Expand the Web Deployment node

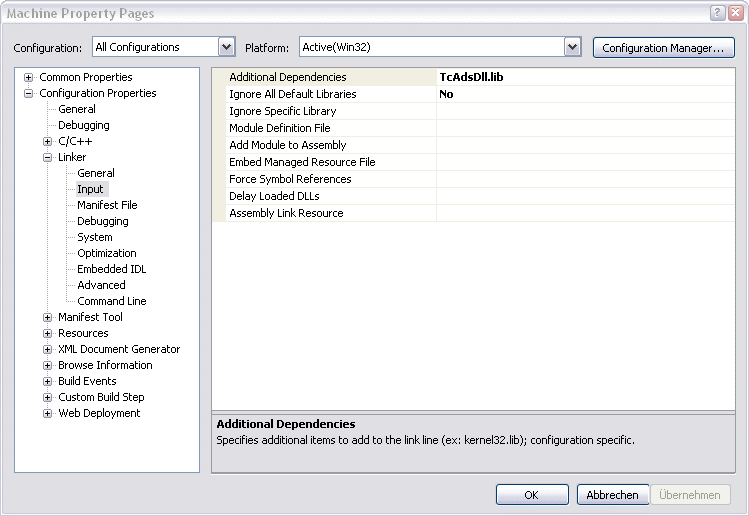(47, 413)
